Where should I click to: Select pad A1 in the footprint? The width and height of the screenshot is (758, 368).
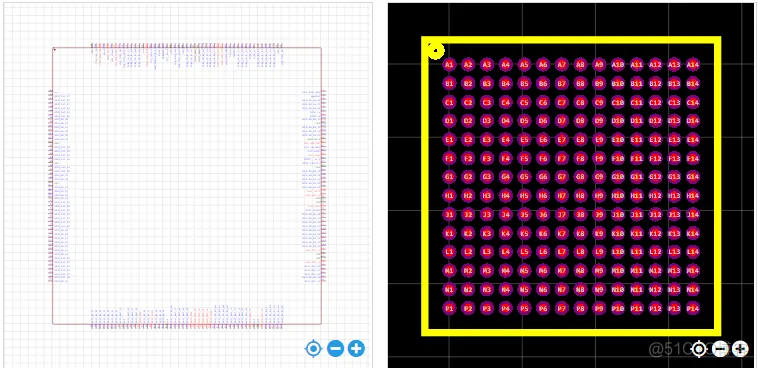[x=449, y=65]
